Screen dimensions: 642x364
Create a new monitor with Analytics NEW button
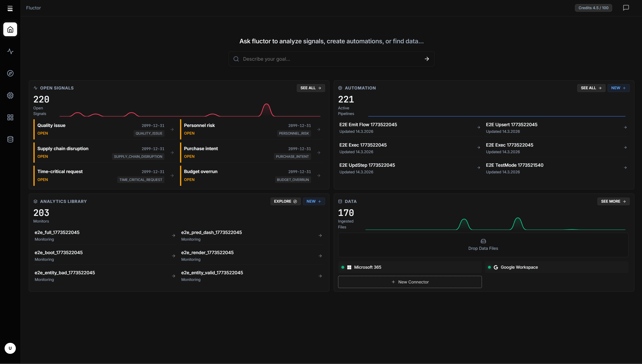(x=314, y=201)
